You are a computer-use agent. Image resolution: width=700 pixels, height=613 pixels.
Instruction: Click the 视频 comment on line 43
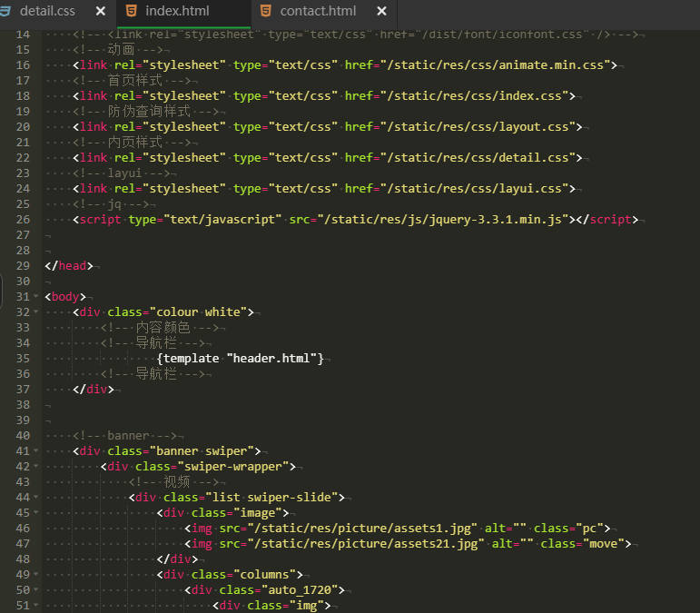(x=173, y=482)
